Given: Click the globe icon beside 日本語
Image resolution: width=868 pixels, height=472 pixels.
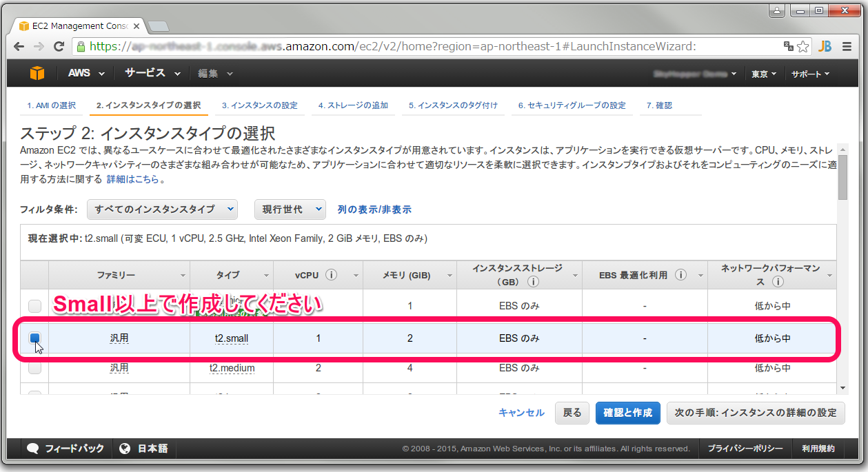Looking at the screenshot, I should point(125,449).
